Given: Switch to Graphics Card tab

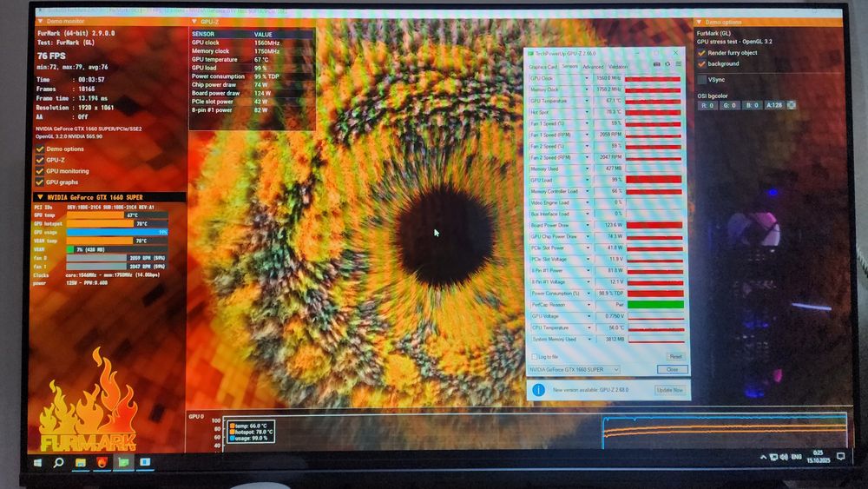Looking at the screenshot, I should [542, 67].
